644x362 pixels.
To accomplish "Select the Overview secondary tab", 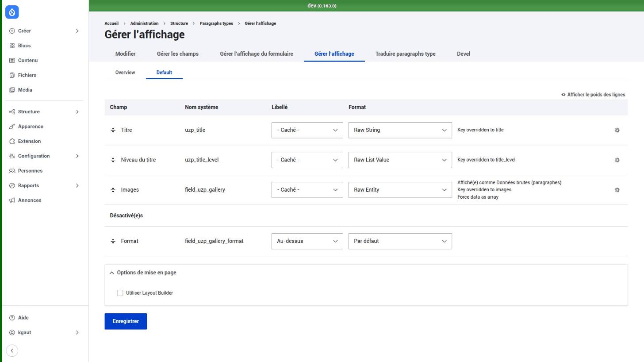I will pos(125,73).
